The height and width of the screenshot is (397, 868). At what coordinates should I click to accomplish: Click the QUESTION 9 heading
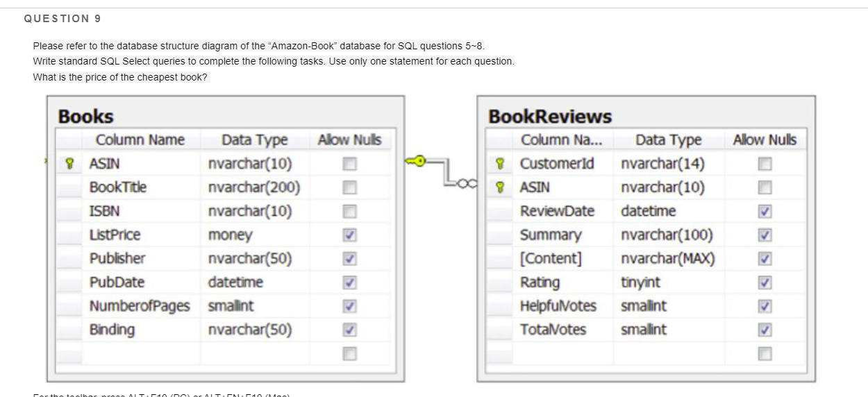pos(62,19)
